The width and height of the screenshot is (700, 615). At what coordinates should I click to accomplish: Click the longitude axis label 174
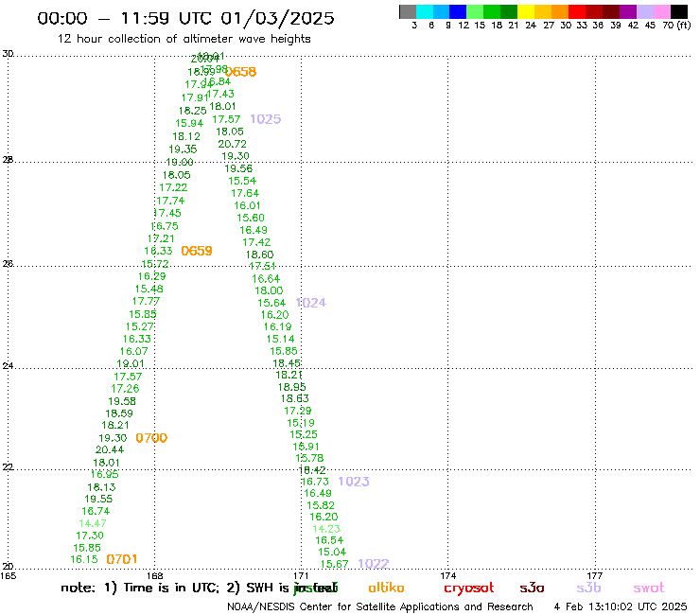[447, 575]
